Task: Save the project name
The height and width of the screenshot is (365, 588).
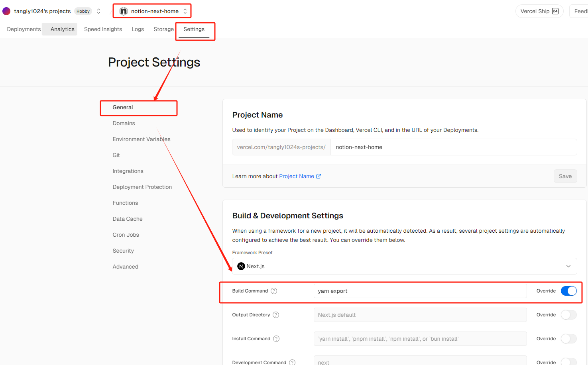Action: pyautogui.click(x=565, y=176)
